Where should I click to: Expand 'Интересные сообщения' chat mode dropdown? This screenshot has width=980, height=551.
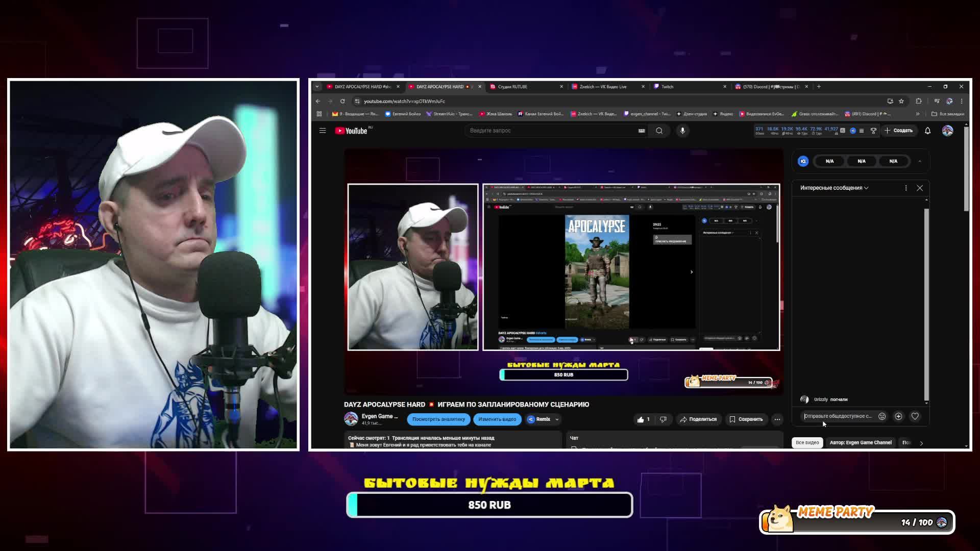point(834,188)
